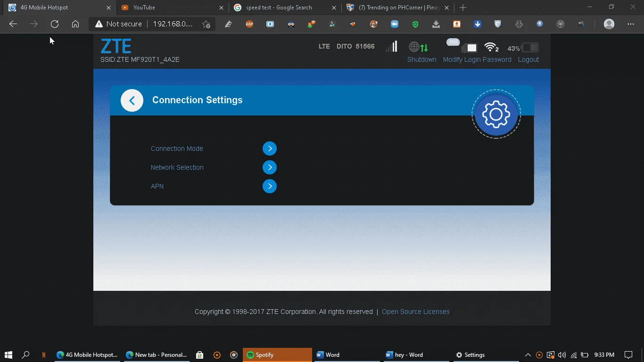Close the YouTube tab

coord(222,8)
